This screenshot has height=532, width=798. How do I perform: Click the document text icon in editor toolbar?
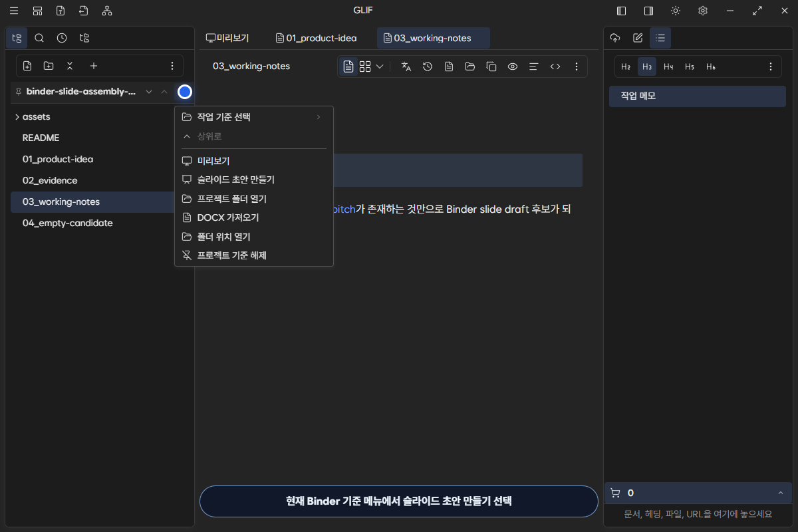point(449,66)
